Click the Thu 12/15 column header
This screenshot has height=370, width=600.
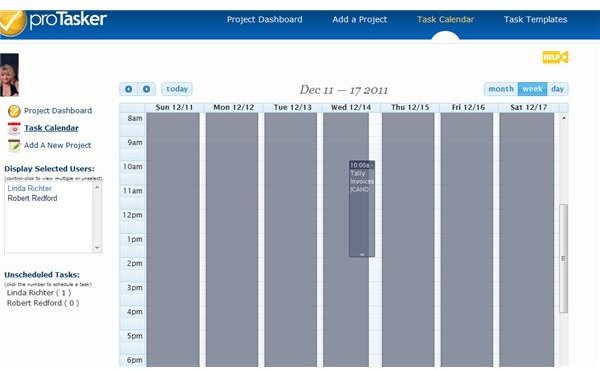point(410,108)
